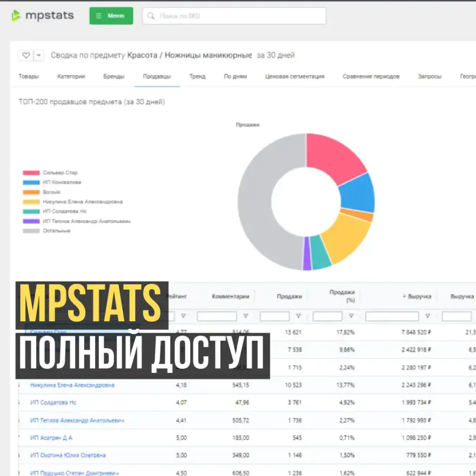
Task: Click comments value 505,72
Action: (x=241, y=420)
